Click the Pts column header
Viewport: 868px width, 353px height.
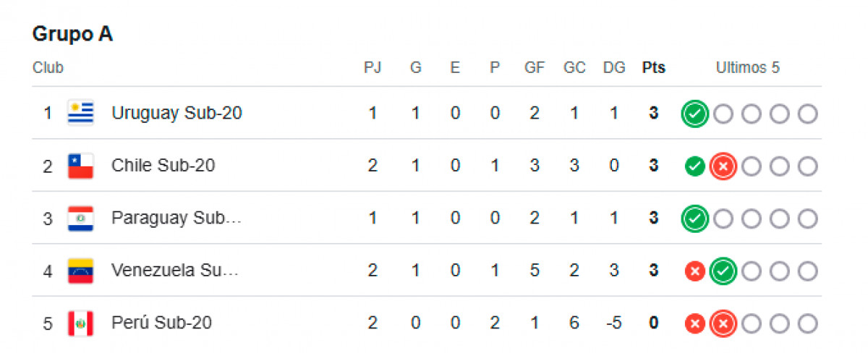[x=654, y=68]
